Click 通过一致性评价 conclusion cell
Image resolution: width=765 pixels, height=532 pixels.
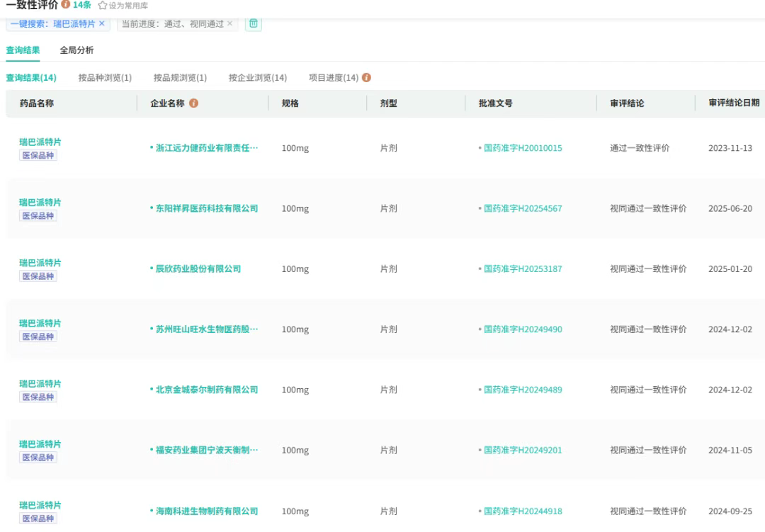click(640, 148)
